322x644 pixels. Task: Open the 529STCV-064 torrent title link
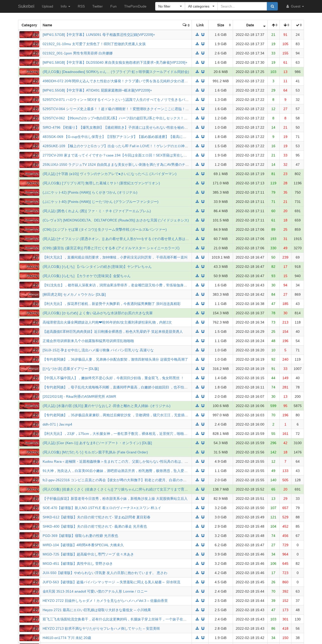tap(116, 109)
